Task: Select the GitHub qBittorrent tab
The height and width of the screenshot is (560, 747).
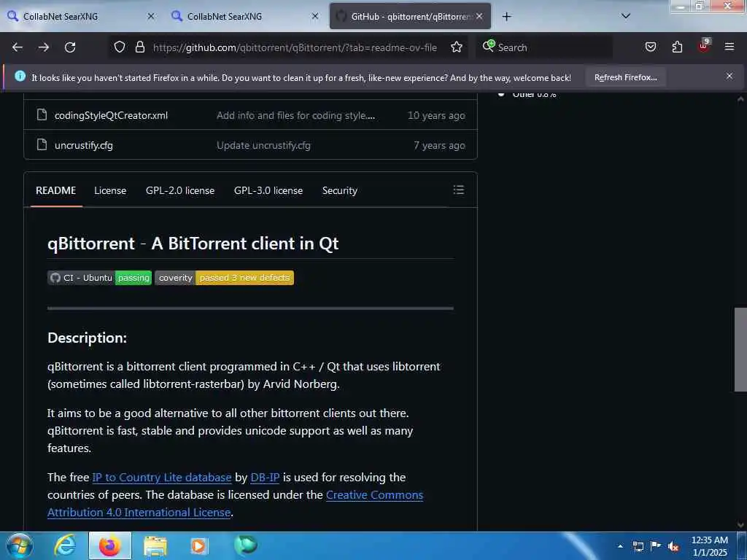Action: click(410, 16)
